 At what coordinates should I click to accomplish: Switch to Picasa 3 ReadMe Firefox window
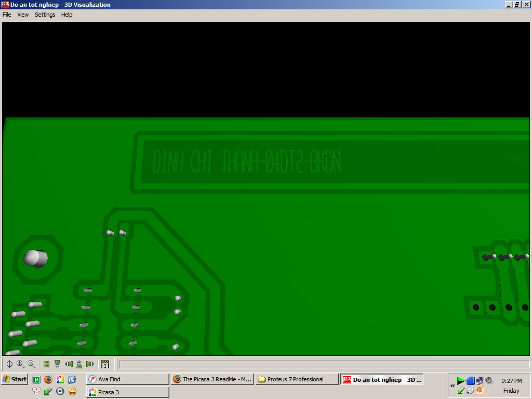(x=212, y=379)
